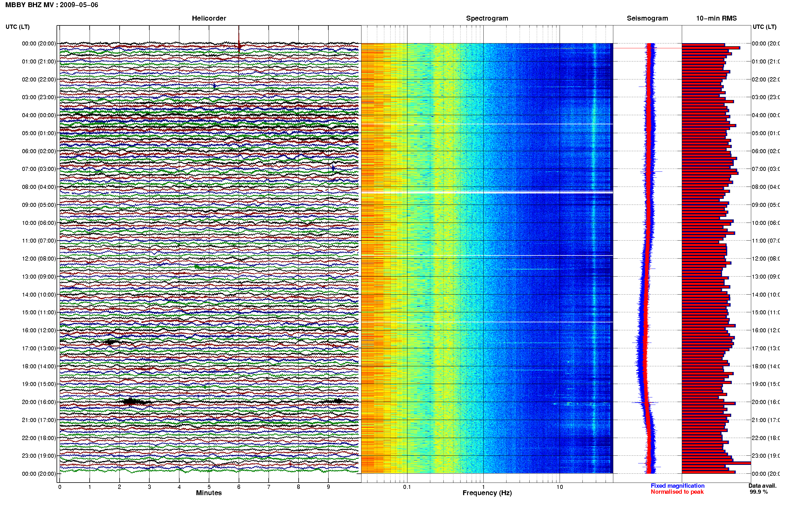Click the left '11:00 (07:00)' time label
The image size is (812, 508).
tap(39, 241)
